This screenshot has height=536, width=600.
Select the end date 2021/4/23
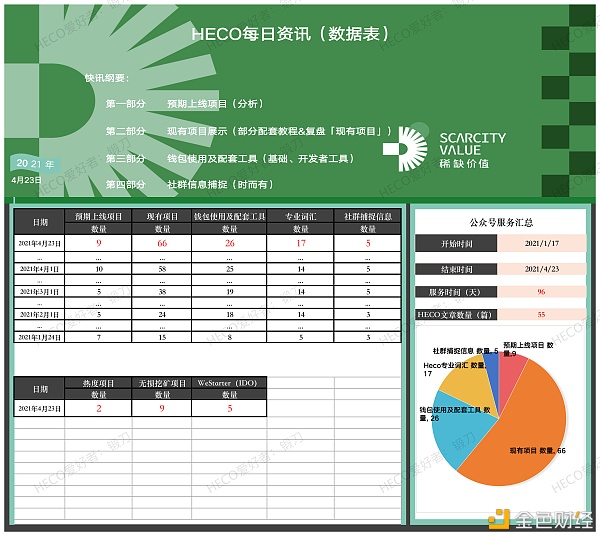[541, 269]
